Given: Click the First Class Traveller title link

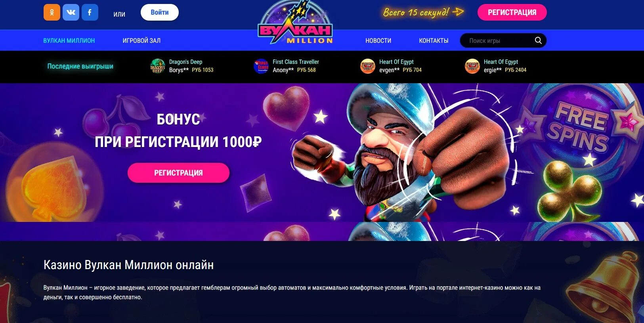Looking at the screenshot, I should pyautogui.click(x=296, y=62).
